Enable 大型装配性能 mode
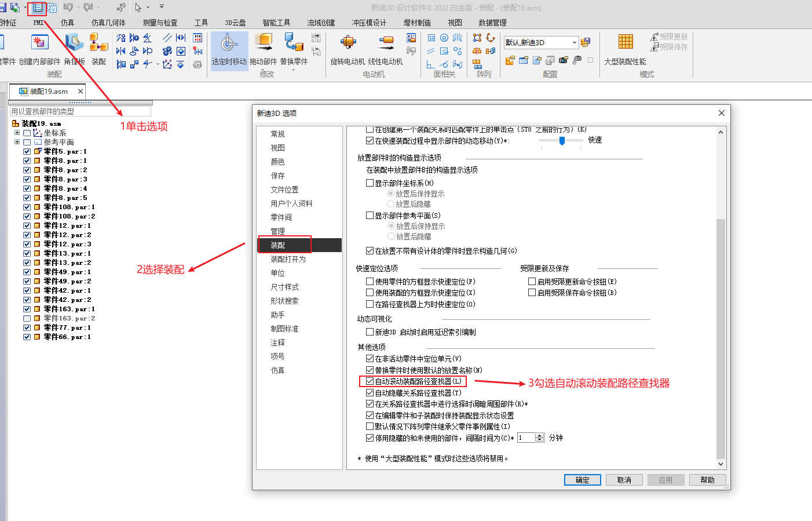The width and height of the screenshot is (812, 521). tap(625, 49)
